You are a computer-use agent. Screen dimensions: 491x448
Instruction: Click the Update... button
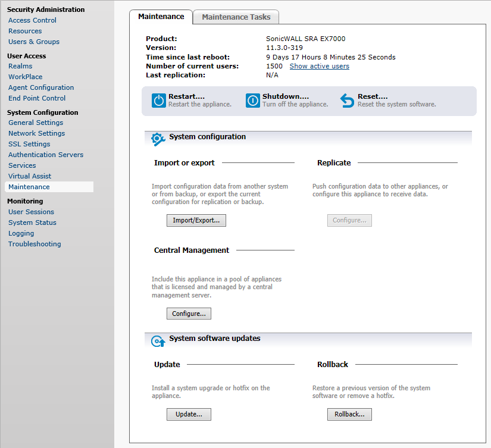click(x=189, y=414)
